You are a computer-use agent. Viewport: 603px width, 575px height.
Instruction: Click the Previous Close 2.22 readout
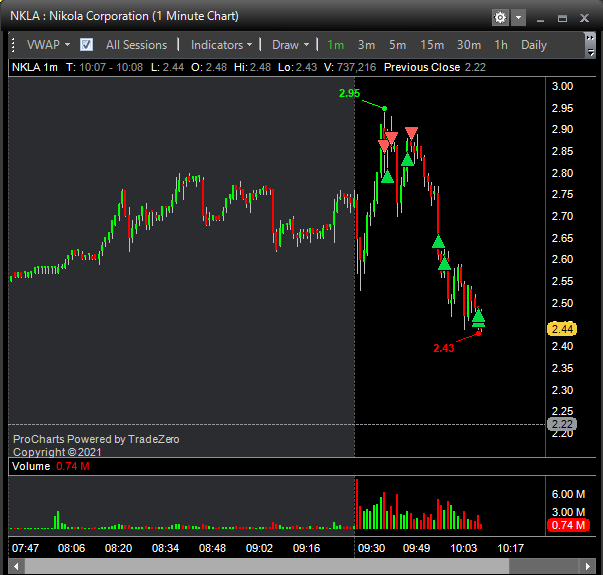point(435,67)
